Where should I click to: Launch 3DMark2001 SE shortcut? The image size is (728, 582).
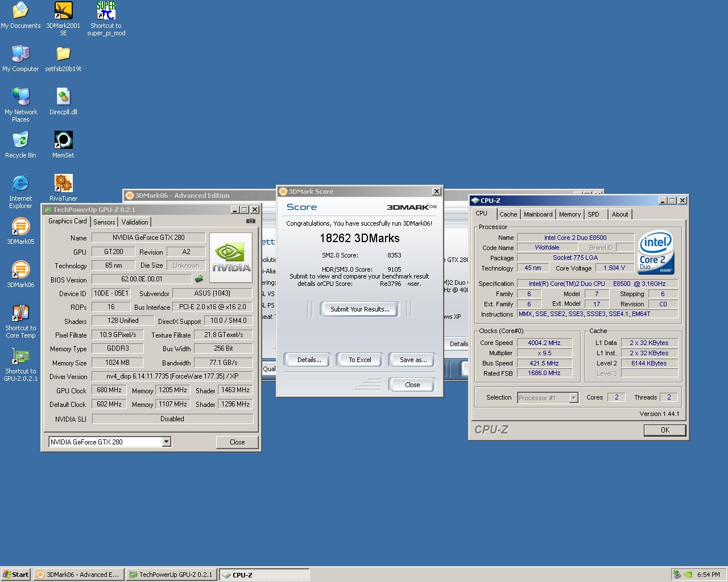(63, 19)
